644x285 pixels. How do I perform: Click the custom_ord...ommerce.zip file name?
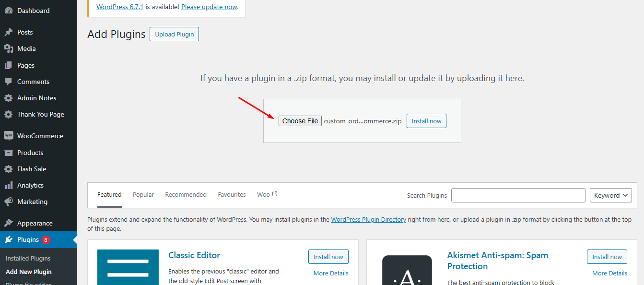click(x=363, y=121)
